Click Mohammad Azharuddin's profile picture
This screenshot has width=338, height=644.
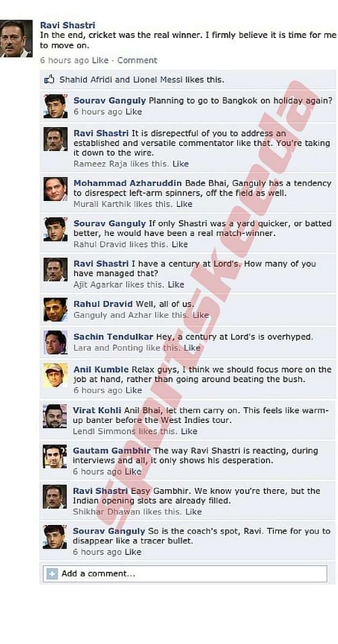pyautogui.click(x=55, y=189)
